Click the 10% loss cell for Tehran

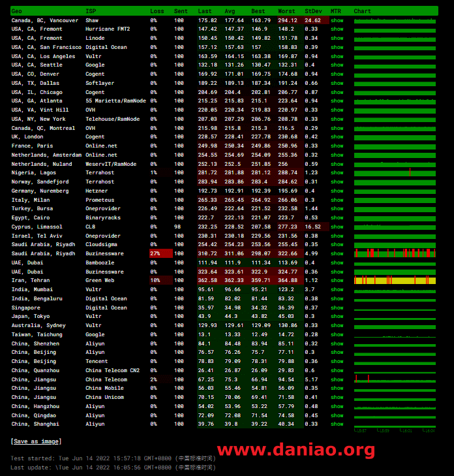coord(161,280)
